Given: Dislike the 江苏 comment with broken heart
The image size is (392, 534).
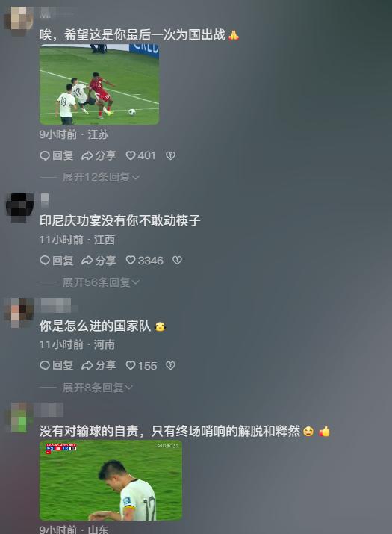Looking at the screenshot, I should pos(170,155).
